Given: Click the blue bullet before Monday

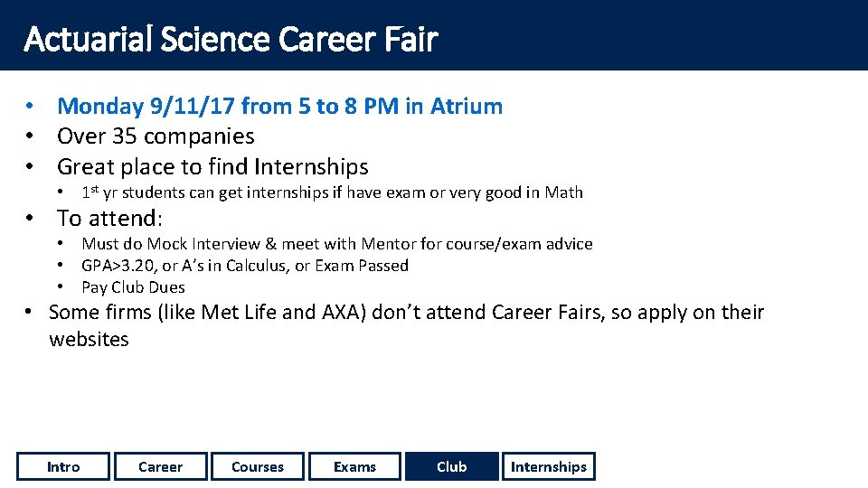Looking at the screenshot, I should 29,106.
